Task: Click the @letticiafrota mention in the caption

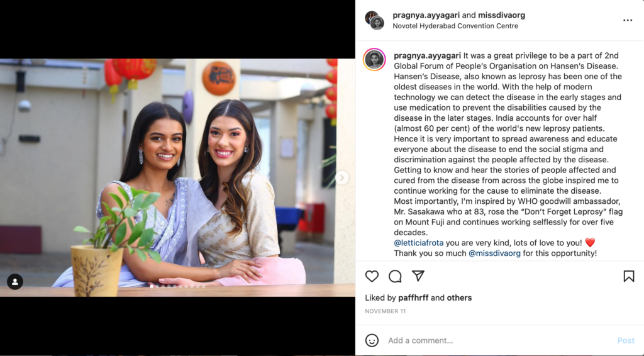Action: (418, 243)
